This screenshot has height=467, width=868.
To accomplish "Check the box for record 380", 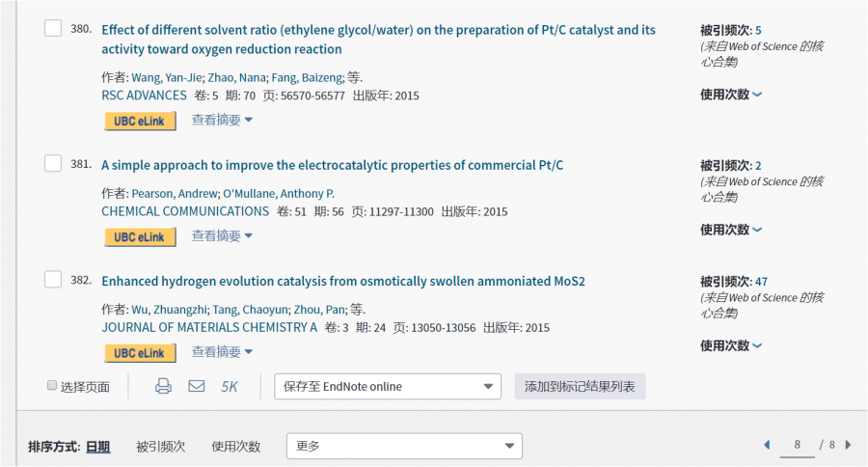I will point(53,28).
